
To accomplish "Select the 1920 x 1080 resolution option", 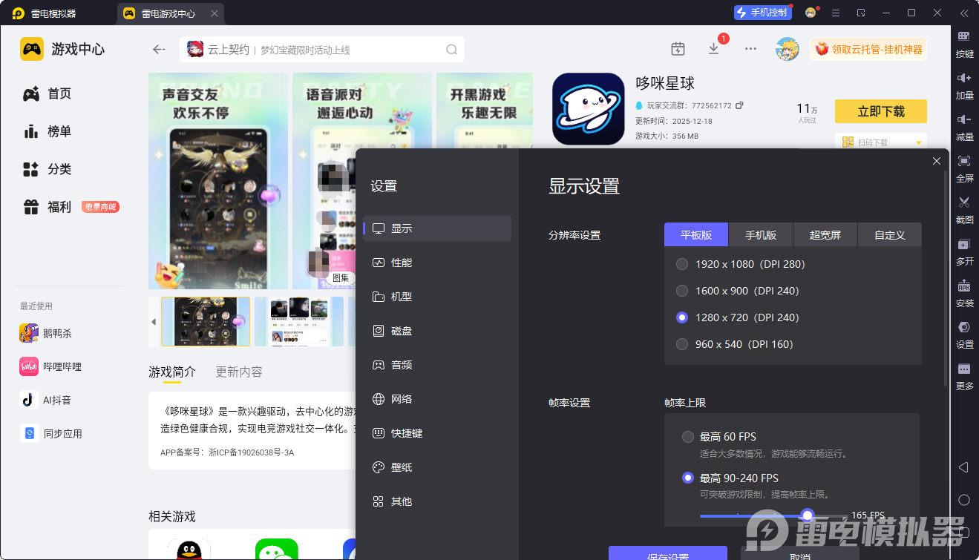I will [x=682, y=264].
